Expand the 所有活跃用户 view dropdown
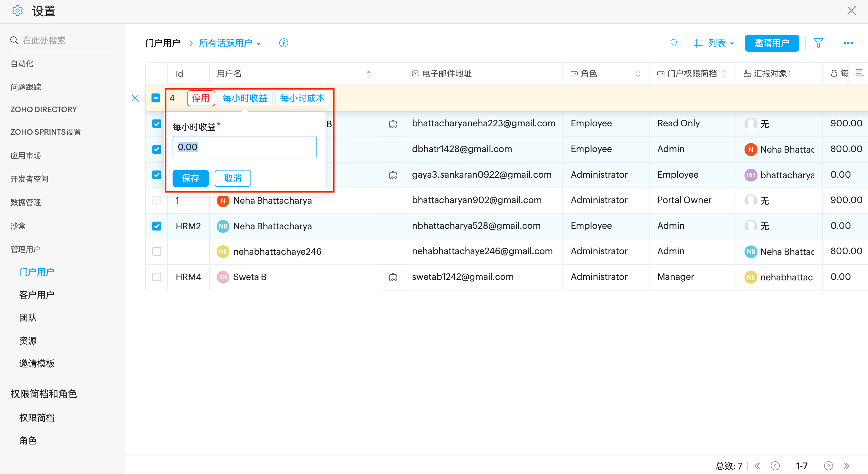The height and width of the screenshot is (474, 868). tap(230, 43)
